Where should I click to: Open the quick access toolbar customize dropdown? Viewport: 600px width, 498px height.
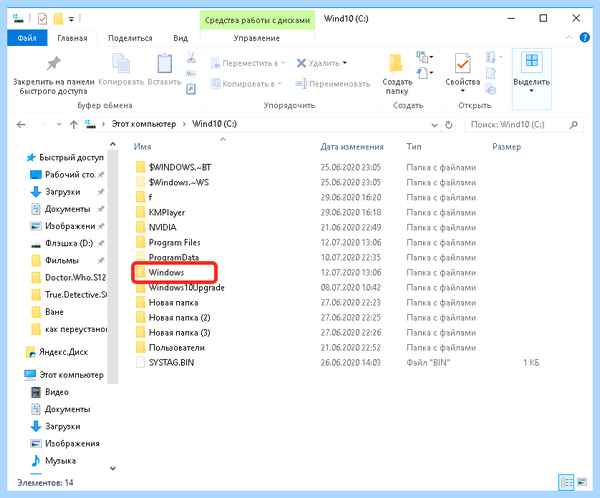click(71, 19)
